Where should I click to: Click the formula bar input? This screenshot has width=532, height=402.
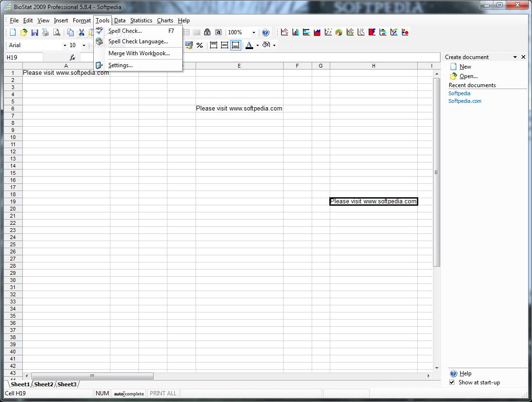point(260,57)
